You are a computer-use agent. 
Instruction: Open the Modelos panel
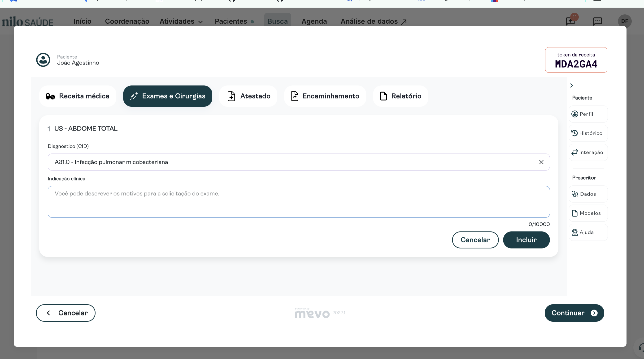tap(588, 213)
